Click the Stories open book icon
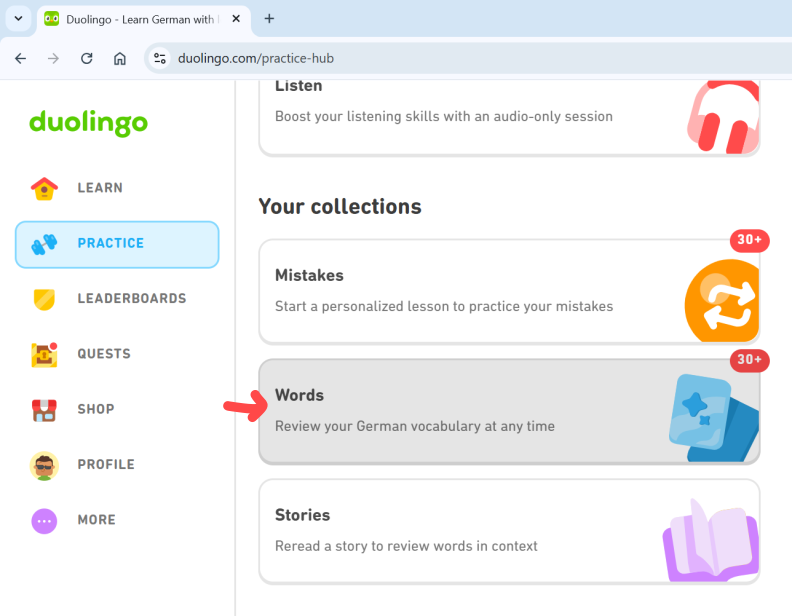The height and width of the screenshot is (616, 792). tap(711, 540)
